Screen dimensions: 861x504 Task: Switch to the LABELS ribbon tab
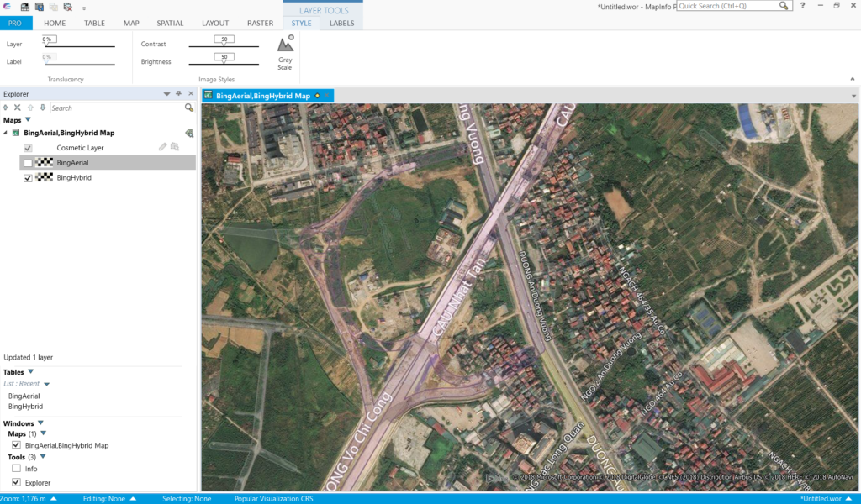coord(341,23)
